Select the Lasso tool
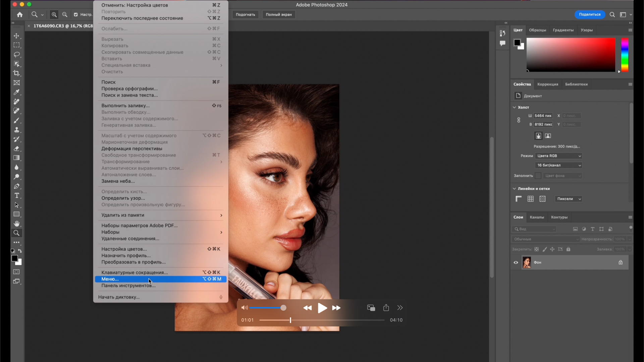Screen dimensions: 644x362 pyautogui.click(x=16, y=54)
